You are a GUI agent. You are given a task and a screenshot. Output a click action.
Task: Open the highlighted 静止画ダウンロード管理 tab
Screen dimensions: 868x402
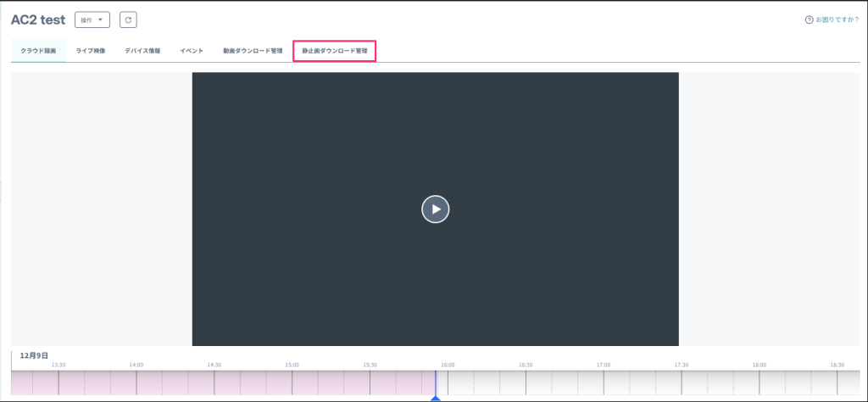click(x=334, y=51)
